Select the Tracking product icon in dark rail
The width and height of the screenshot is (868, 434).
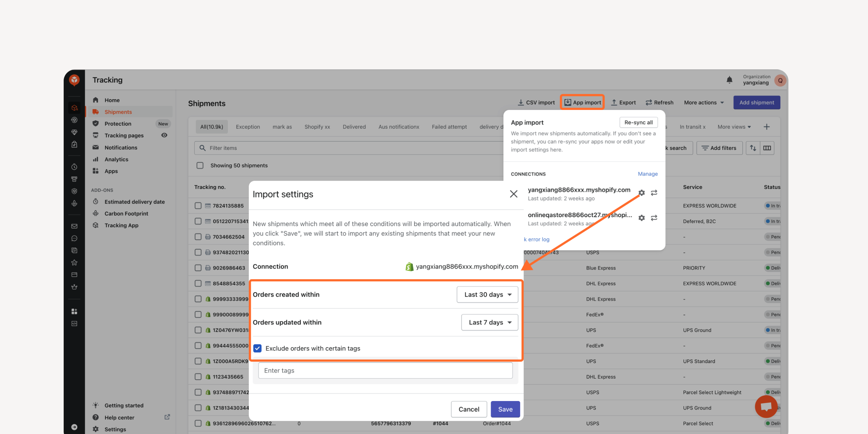tap(74, 108)
